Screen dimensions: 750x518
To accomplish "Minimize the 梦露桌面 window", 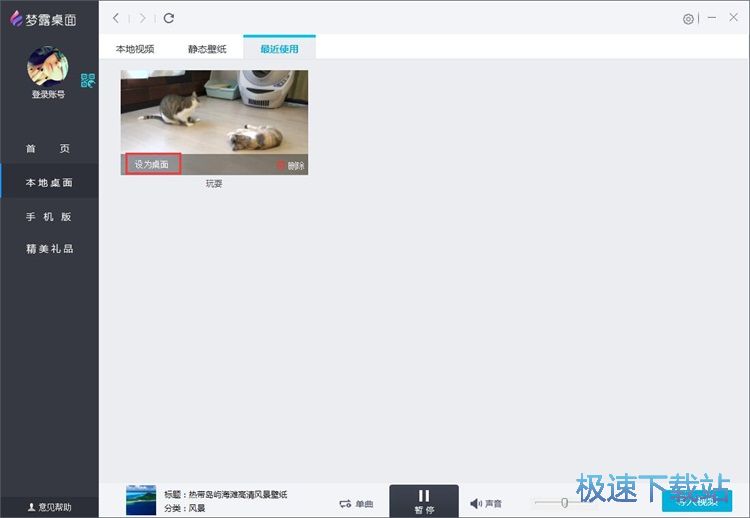I will pyautogui.click(x=712, y=18).
